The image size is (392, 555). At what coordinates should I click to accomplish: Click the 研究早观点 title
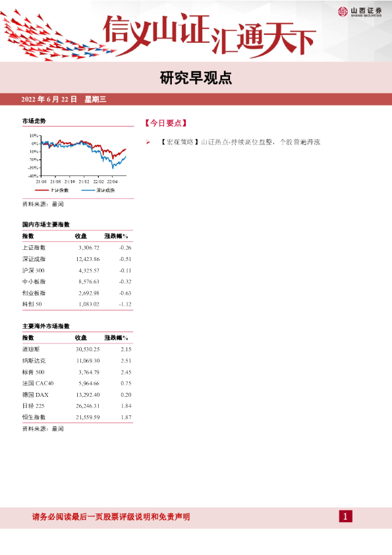pyautogui.click(x=196, y=78)
